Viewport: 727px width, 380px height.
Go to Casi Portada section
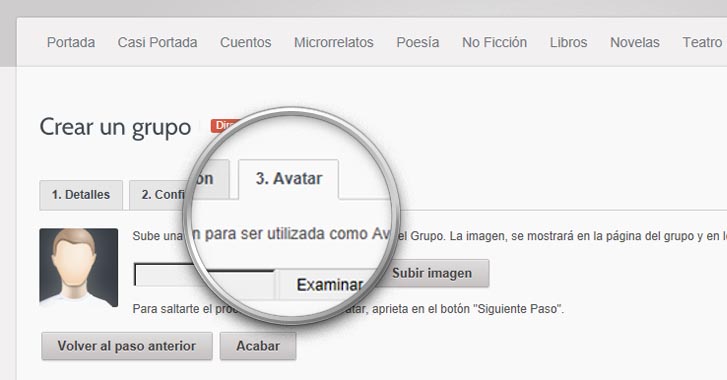click(x=157, y=42)
